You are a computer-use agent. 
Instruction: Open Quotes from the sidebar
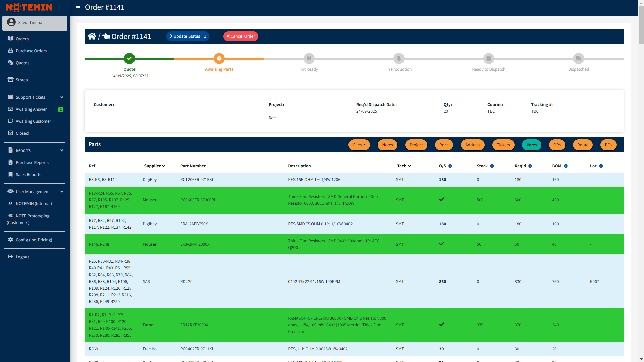(23, 63)
